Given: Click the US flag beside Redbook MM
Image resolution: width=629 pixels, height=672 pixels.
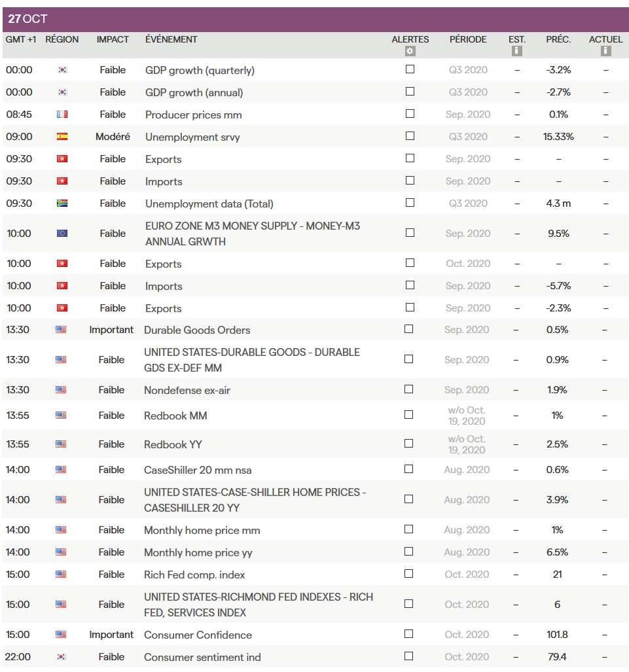Looking at the screenshot, I should pos(61,416).
